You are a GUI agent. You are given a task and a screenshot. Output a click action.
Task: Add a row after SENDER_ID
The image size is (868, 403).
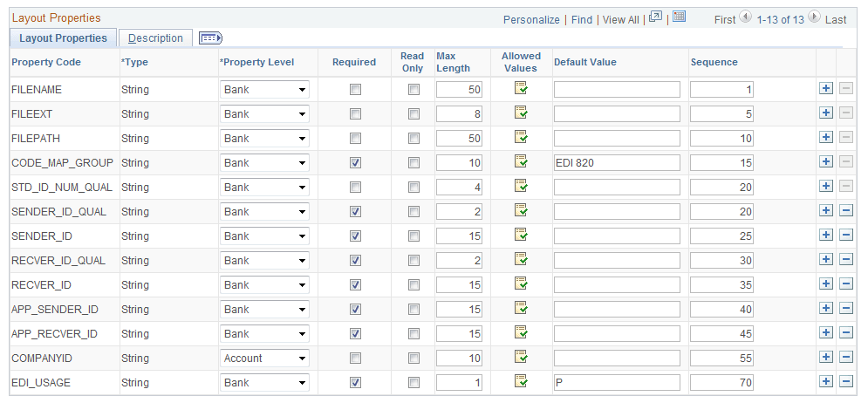pos(826,236)
